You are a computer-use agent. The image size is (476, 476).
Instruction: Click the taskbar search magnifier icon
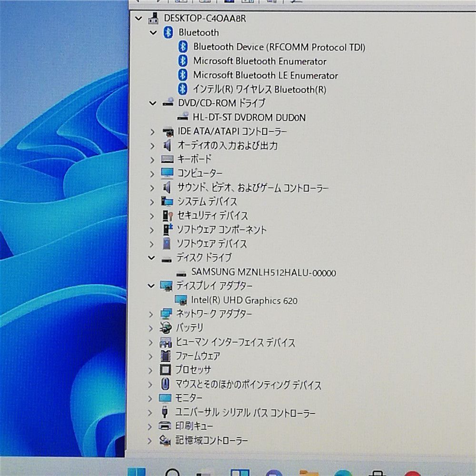point(172,472)
